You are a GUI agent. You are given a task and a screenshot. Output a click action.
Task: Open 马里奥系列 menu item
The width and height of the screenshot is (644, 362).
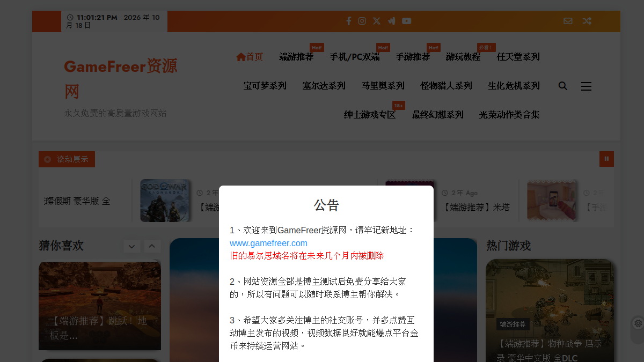383,86
